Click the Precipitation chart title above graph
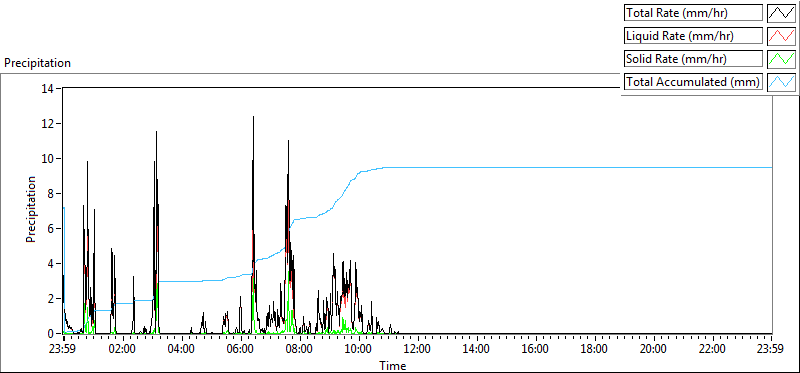Screen dimensions: 800x373 (37, 63)
